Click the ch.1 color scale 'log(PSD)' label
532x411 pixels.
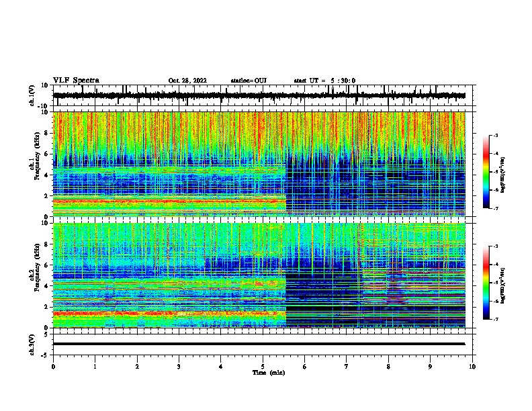503,175
